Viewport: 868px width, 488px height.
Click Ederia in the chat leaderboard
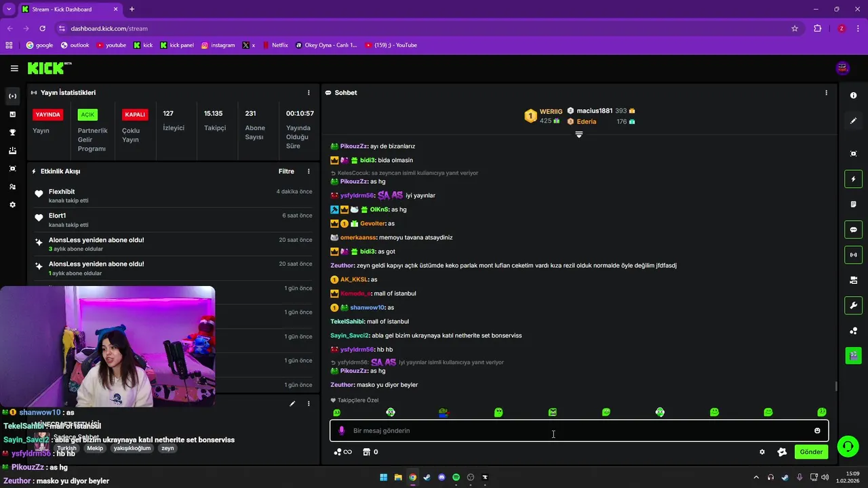[x=586, y=122]
